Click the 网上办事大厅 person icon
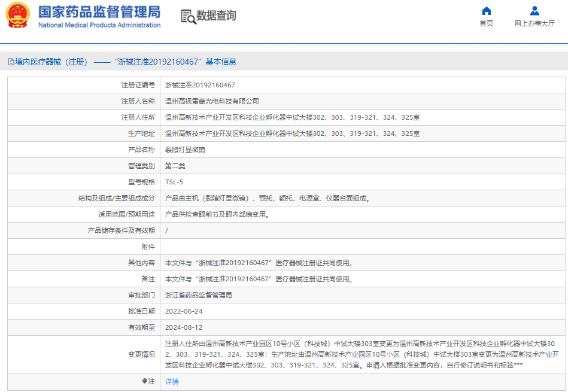The image size is (568, 392). [x=534, y=11]
